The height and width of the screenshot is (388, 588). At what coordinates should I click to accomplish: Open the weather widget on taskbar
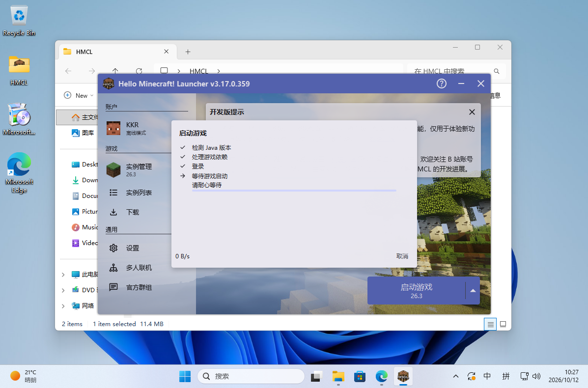point(23,376)
